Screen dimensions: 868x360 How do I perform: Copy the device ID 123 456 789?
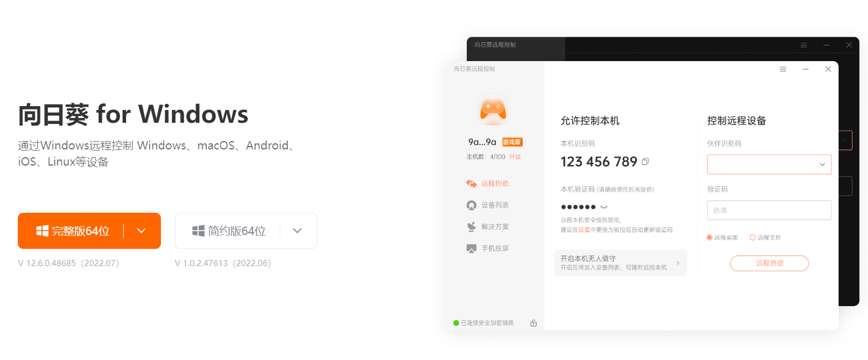click(645, 162)
